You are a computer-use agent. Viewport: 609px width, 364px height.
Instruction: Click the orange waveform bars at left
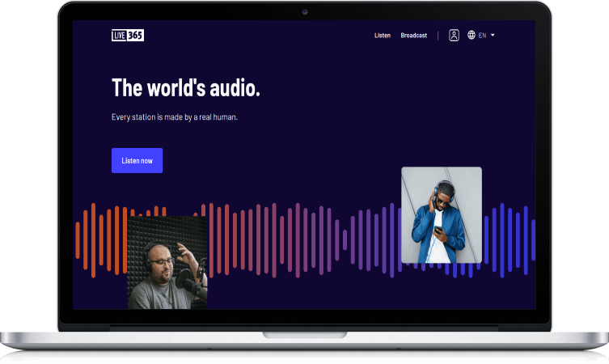coord(101,239)
